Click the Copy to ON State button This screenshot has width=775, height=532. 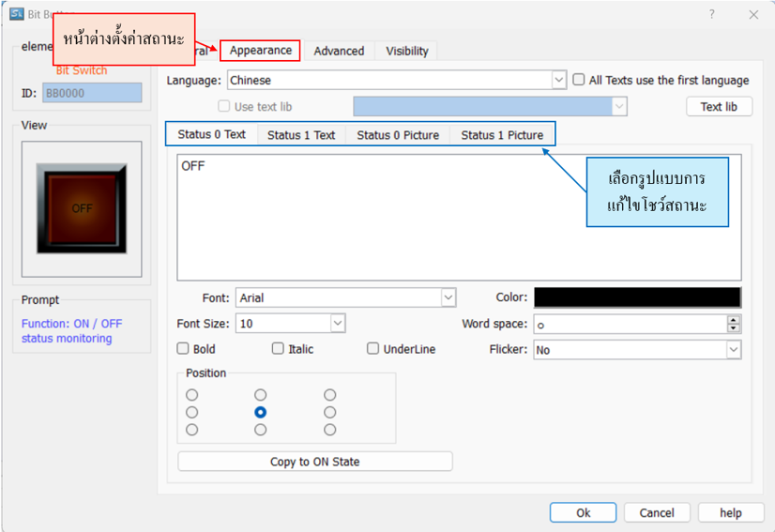[x=314, y=462]
